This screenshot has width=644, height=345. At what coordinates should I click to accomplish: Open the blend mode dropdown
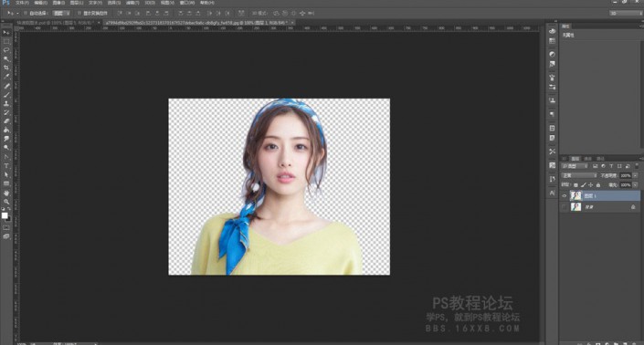(x=579, y=175)
